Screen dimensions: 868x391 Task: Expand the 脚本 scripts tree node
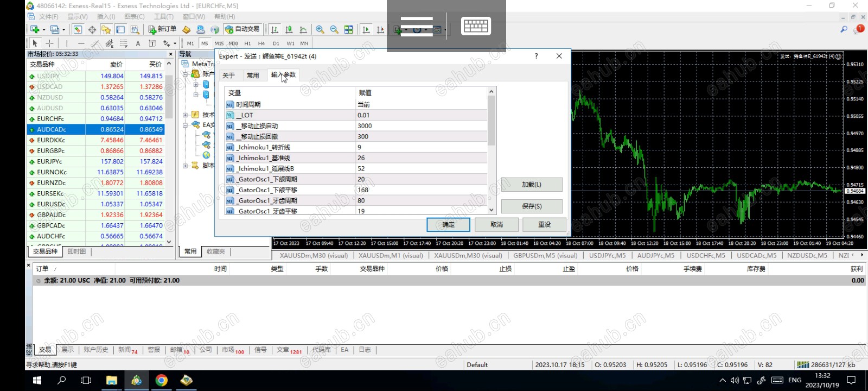186,166
